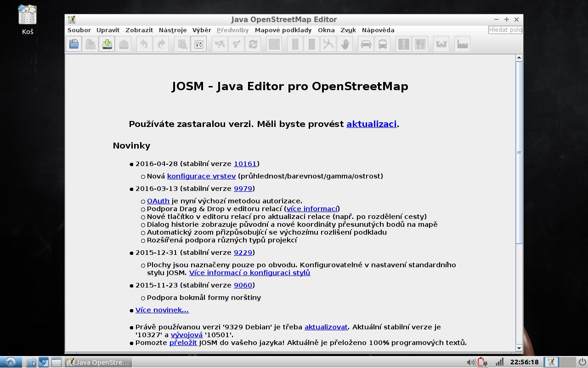Click the taskbar clock 22:56:18
The image size is (588, 368).
525,362
